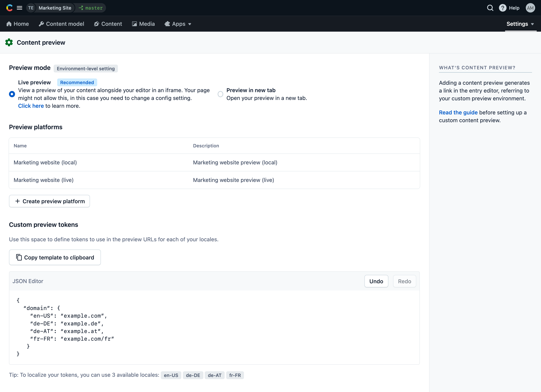Click the Content model icon
This screenshot has width=541, height=392.
point(42,24)
